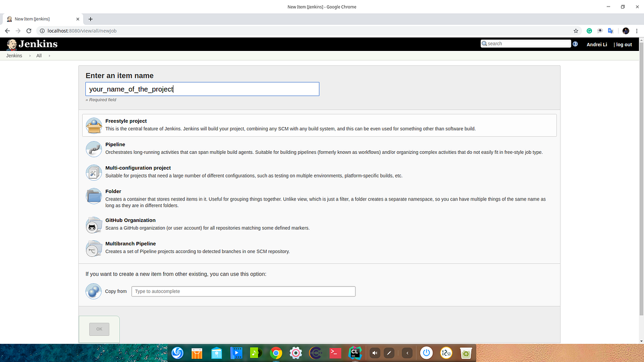The height and width of the screenshot is (362, 644).
Task: Open the Chrome profile avatar
Action: coord(626,31)
